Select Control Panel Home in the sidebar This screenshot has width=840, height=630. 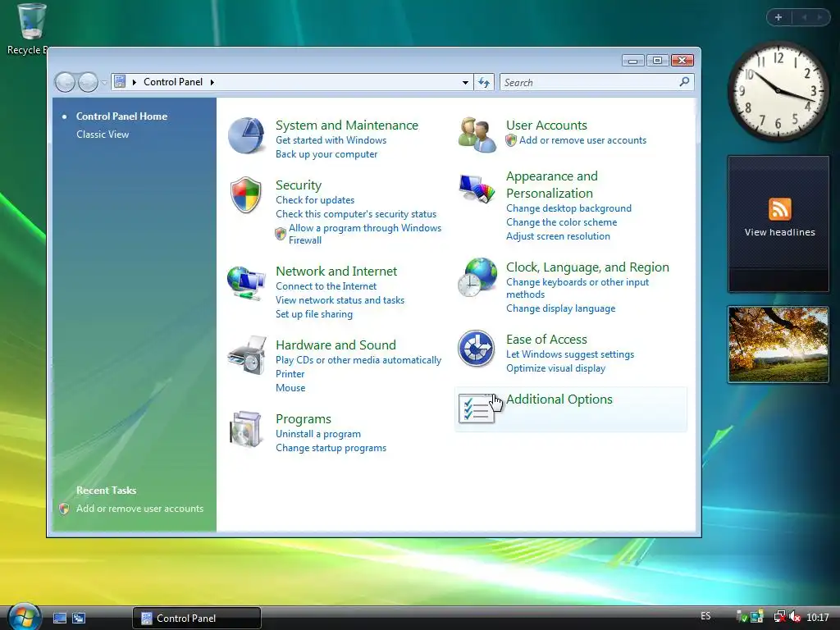pos(121,116)
